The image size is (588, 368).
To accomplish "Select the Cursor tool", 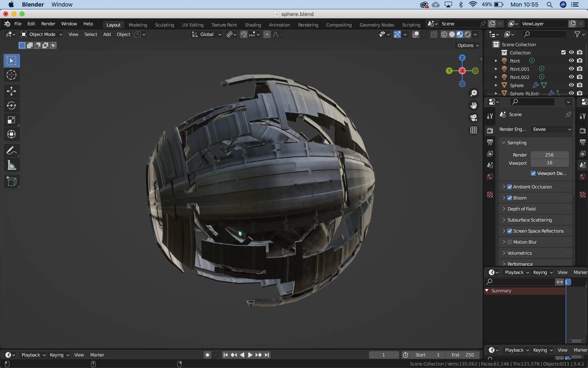I will [x=11, y=75].
